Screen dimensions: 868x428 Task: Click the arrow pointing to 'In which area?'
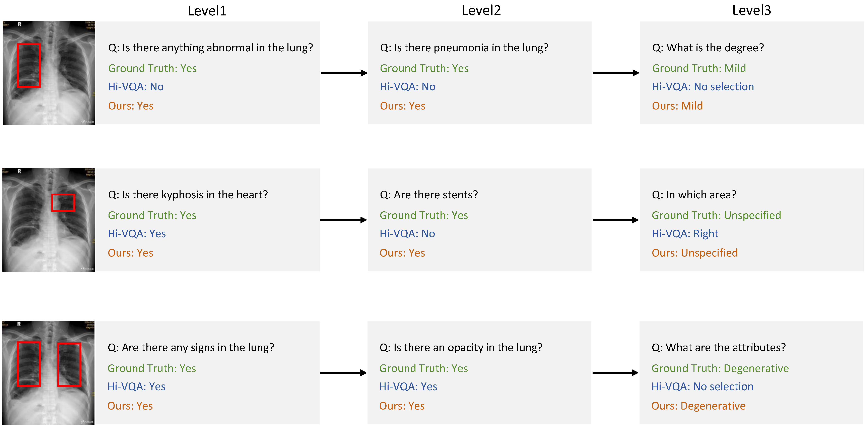point(615,220)
